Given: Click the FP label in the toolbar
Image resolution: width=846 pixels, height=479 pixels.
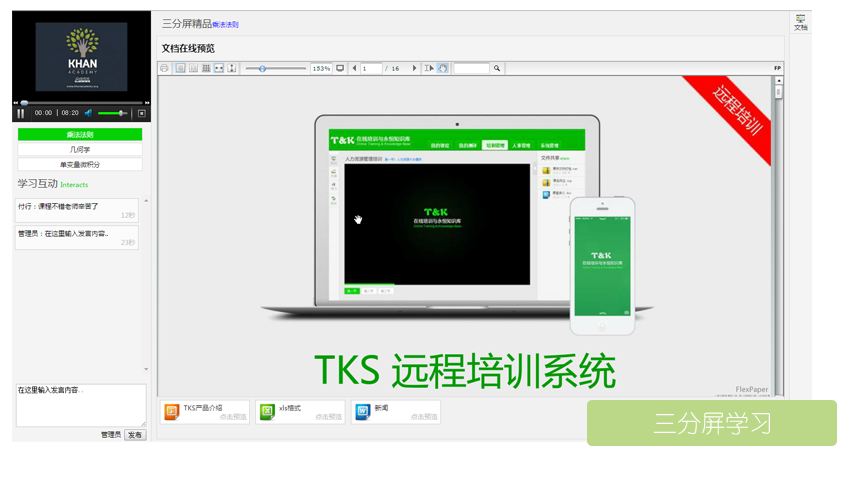Looking at the screenshot, I should (x=777, y=69).
